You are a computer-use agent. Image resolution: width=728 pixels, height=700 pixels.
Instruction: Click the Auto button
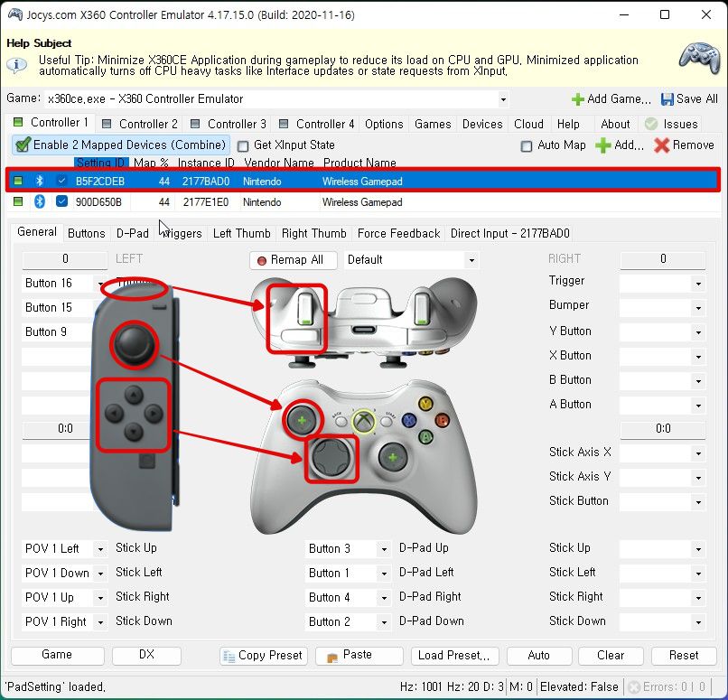[x=539, y=656]
